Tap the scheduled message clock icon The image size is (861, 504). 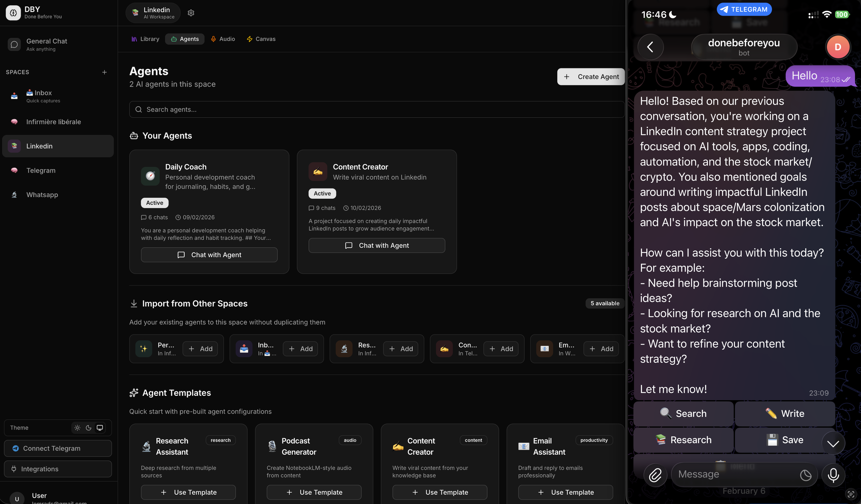pyautogui.click(x=805, y=475)
